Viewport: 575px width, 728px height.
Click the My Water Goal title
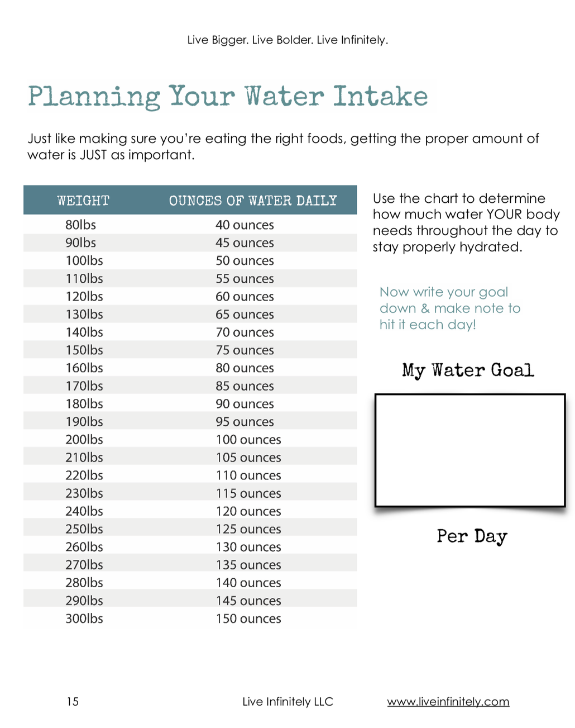click(x=468, y=370)
